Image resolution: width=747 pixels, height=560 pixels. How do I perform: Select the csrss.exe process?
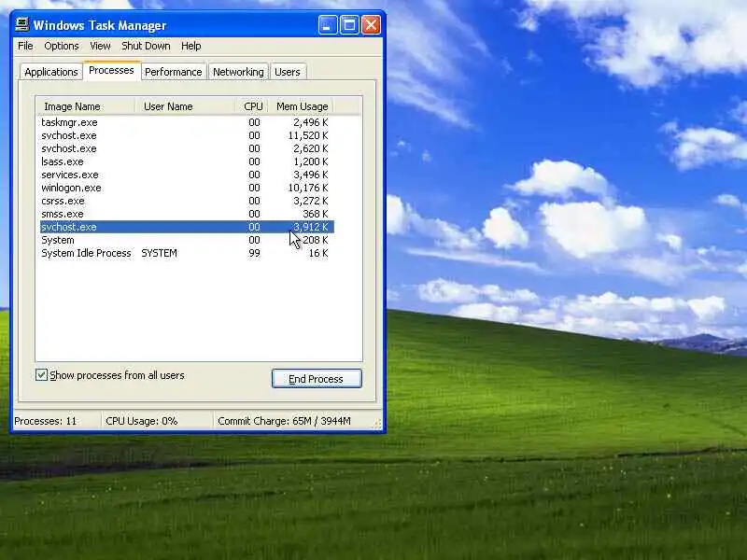tap(187, 201)
